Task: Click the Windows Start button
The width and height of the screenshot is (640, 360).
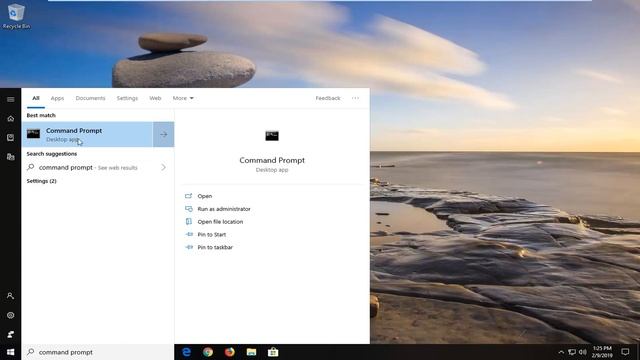Action: tap(11, 352)
